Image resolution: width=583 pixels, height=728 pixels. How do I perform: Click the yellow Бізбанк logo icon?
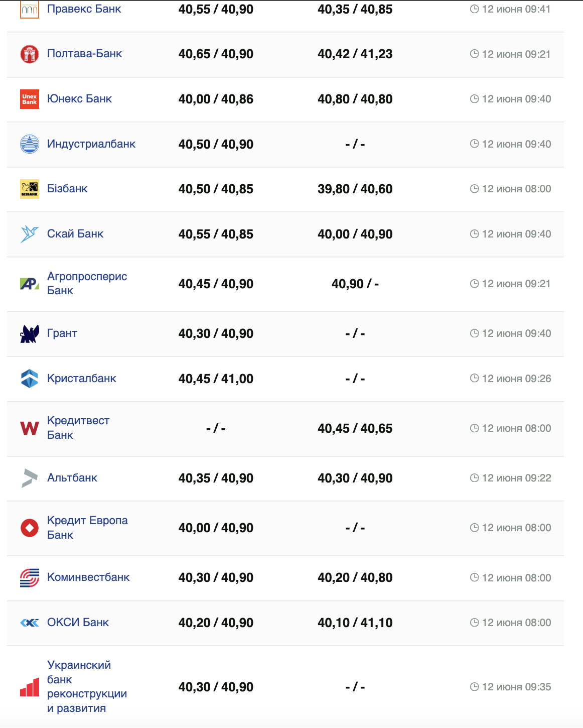[30, 189]
